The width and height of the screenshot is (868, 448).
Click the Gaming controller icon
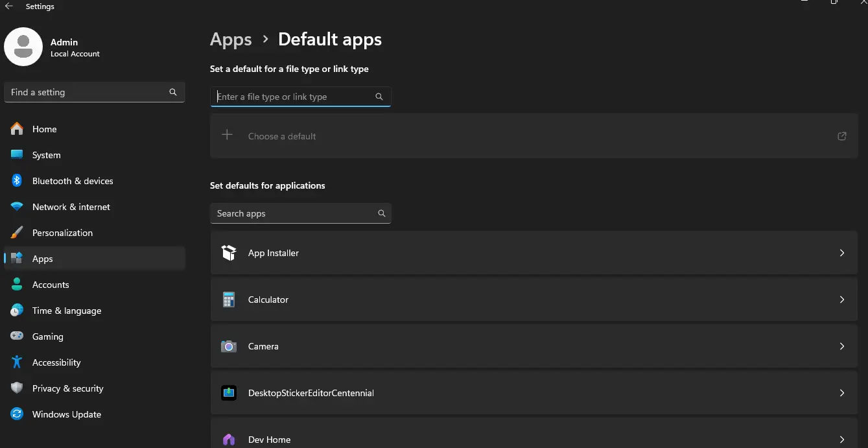[17, 336]
